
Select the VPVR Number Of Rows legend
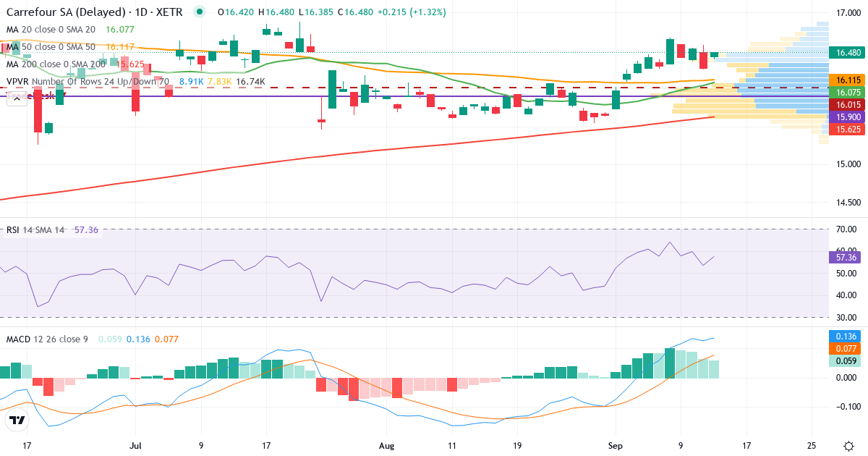(x=88, y=82)
